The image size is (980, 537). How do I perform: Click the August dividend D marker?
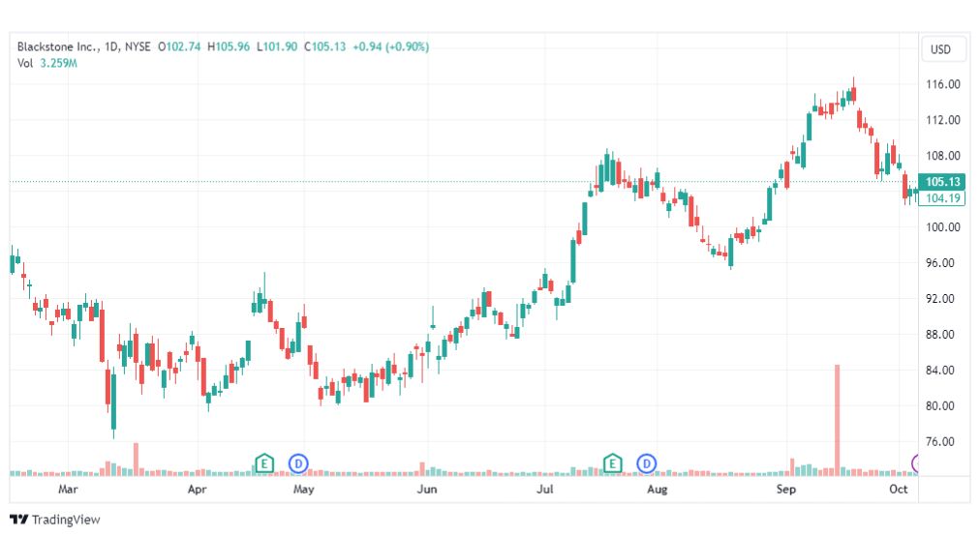(x=646, y=463)
